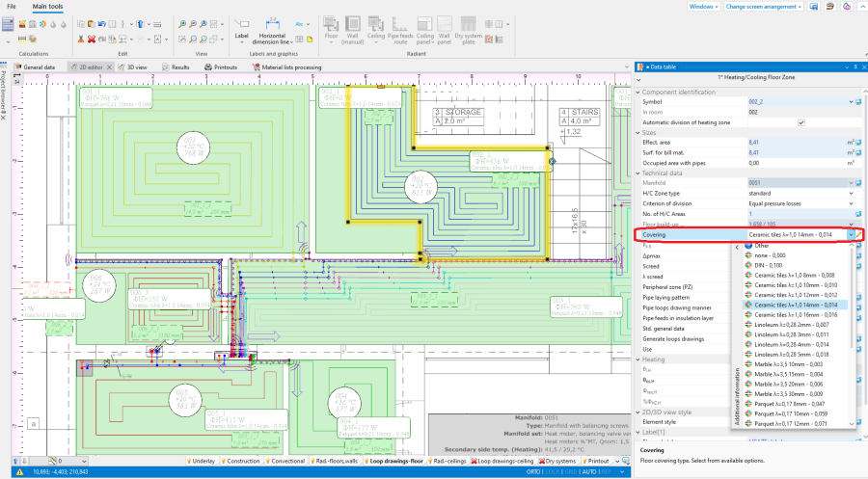Toggle the Loop drawings-ceiling layer tab

502,461
